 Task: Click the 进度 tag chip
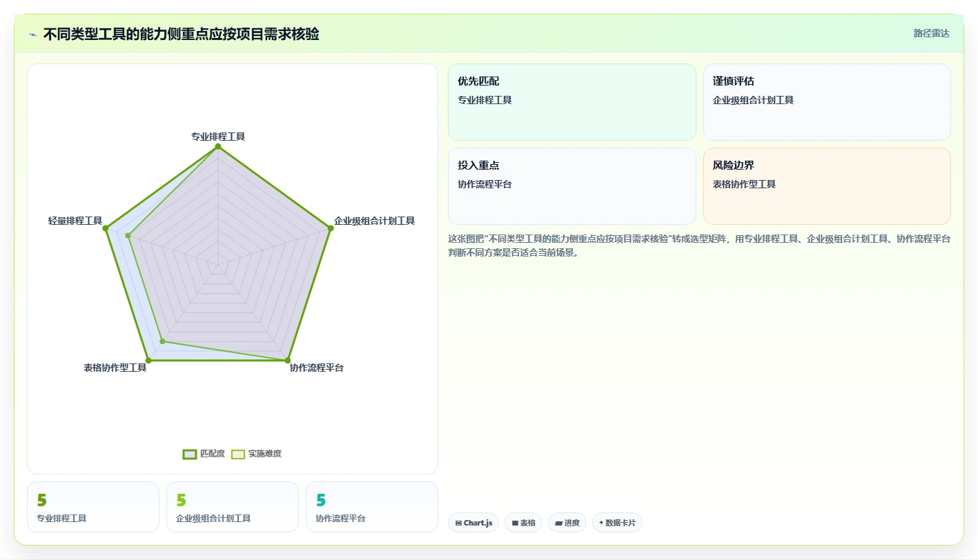tap(567, 523)
